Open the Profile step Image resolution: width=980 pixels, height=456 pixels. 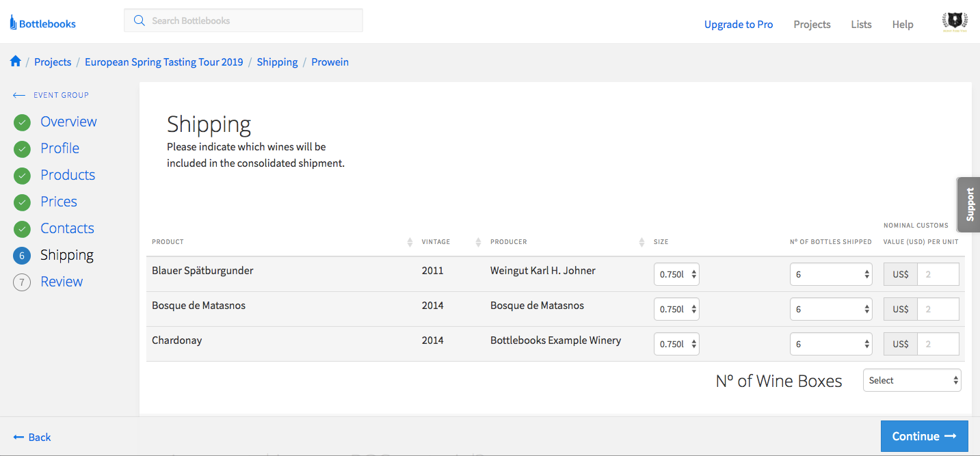59,148
